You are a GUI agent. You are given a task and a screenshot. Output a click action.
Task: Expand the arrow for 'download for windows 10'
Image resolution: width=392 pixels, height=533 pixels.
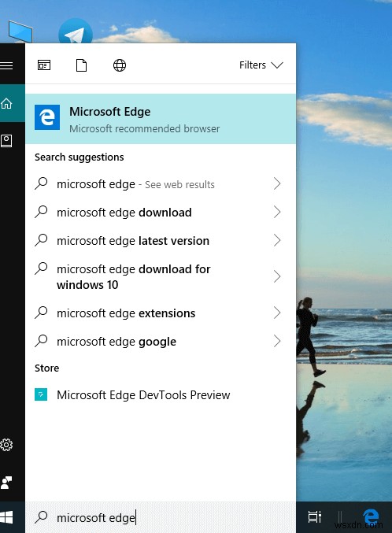pos(277,276)
